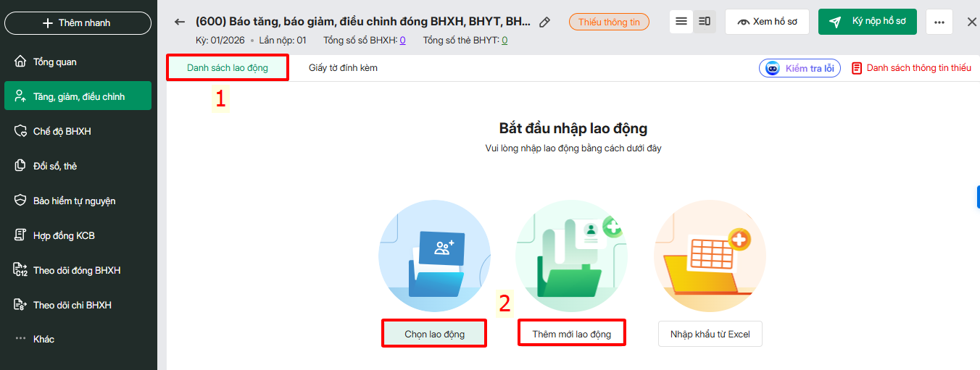
Task: Open the three-dots more options menu
Action: click(x=939, y=22)
